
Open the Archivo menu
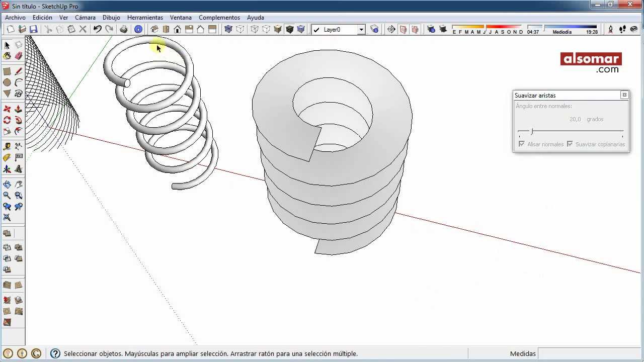click(15, 18)
